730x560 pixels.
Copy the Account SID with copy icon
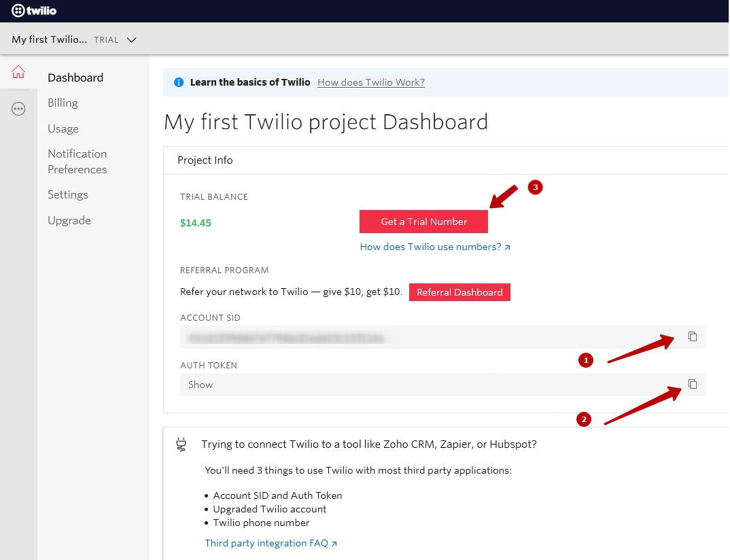tap(692, 336)
